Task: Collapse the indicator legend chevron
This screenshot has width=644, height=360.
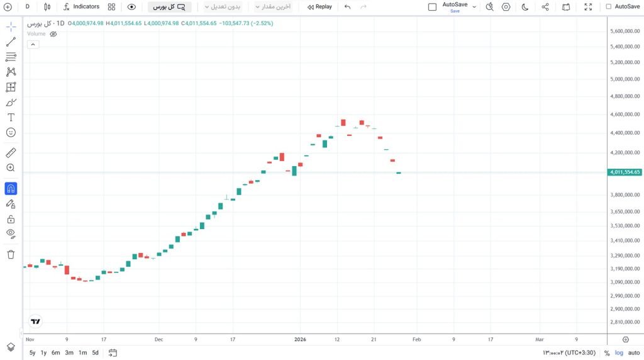Action: [33, 44]
